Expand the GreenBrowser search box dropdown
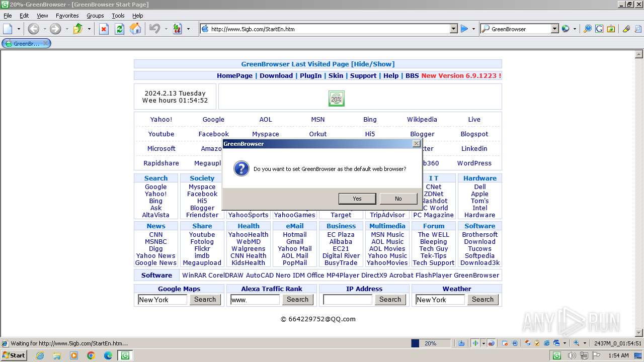This screenshot has width=644, height=362. point(554,29)
